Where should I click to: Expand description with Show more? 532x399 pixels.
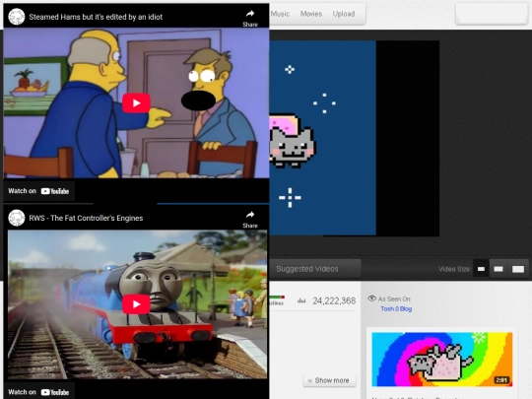point(329,380)
